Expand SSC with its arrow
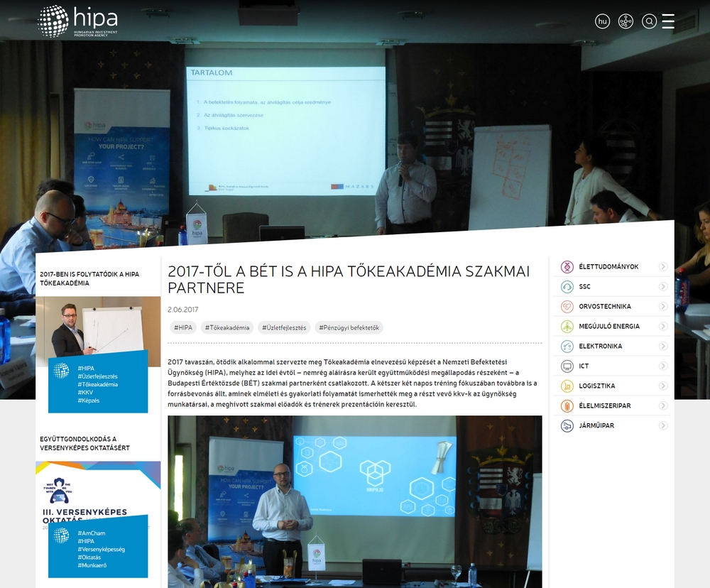Viewport: 710px width, 588px height. (x=663, y=287)
